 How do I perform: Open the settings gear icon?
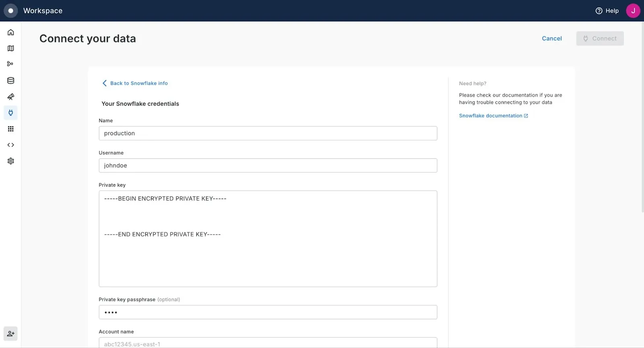[11, 161]
